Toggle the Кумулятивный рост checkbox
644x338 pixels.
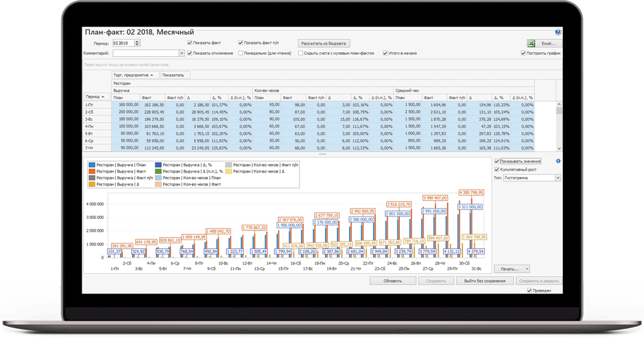pyautogui.click(x=495, y=169)
